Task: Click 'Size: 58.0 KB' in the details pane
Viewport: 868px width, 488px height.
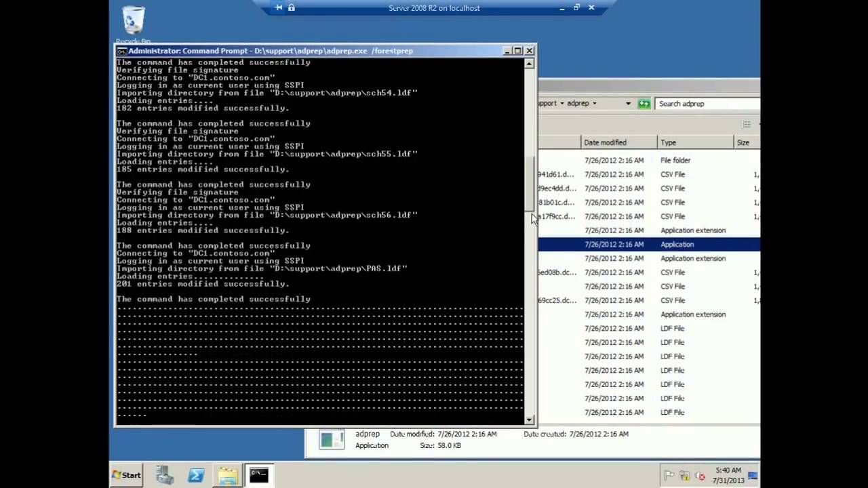Action: pyautogui.click(x=440, y=446)
